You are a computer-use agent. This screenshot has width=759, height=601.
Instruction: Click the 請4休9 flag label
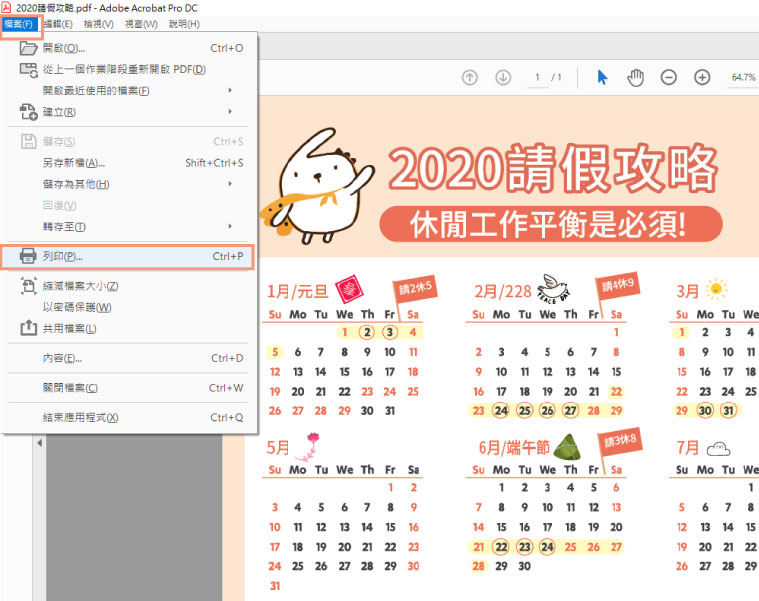tap(618, 285)
